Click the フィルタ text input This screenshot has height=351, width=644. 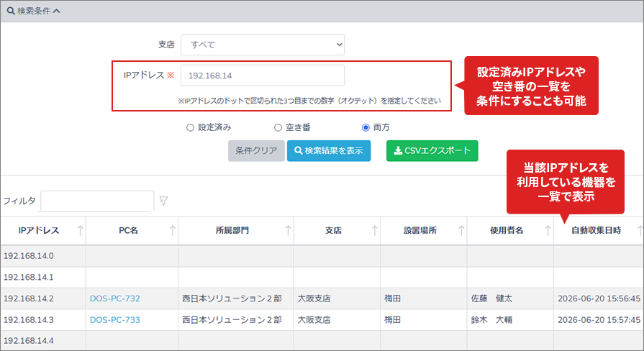click(97, 201)
